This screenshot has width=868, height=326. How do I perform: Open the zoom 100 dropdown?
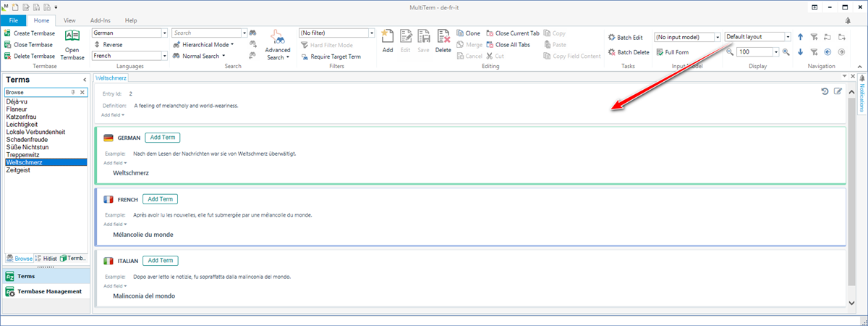[775, 52]
